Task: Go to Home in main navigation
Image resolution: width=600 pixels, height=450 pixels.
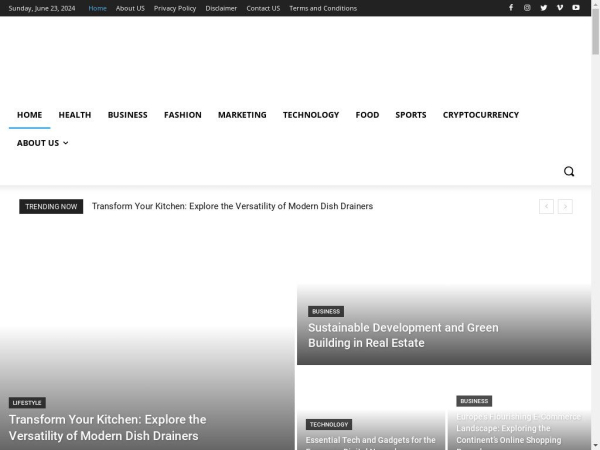Action: [29, 115]
